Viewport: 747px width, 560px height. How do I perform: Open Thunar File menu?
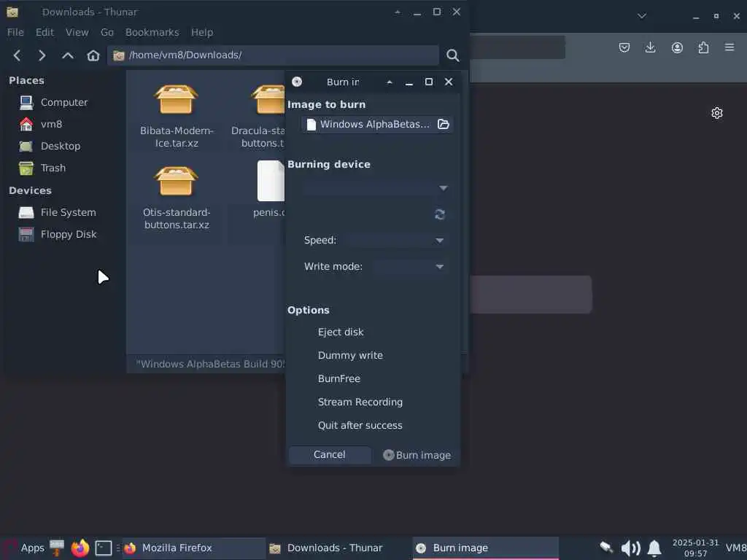(x=15, y=32)
